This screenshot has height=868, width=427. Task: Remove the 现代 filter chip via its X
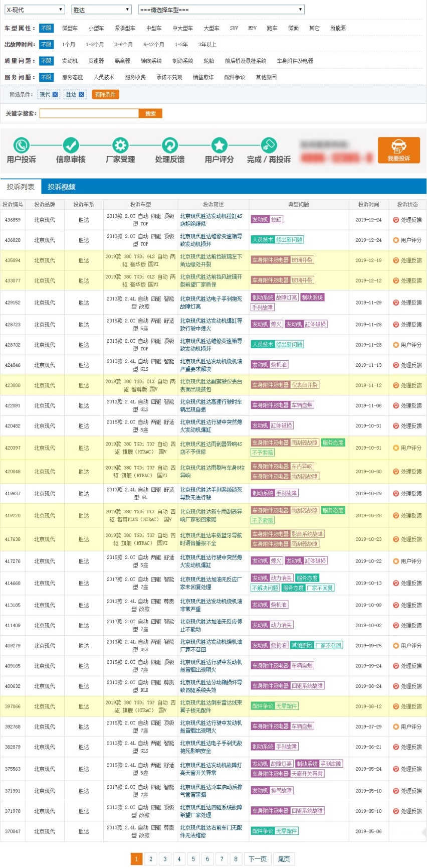point(55,94)
